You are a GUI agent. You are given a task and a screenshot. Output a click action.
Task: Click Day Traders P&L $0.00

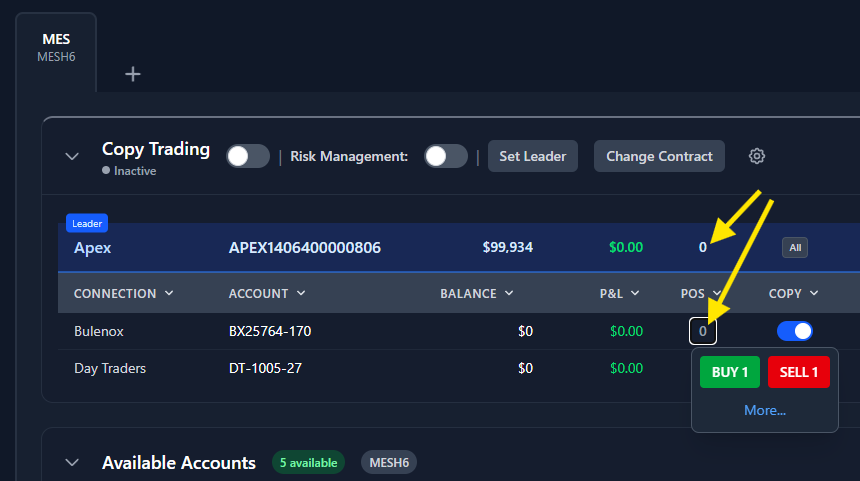(x=626, y=368)
